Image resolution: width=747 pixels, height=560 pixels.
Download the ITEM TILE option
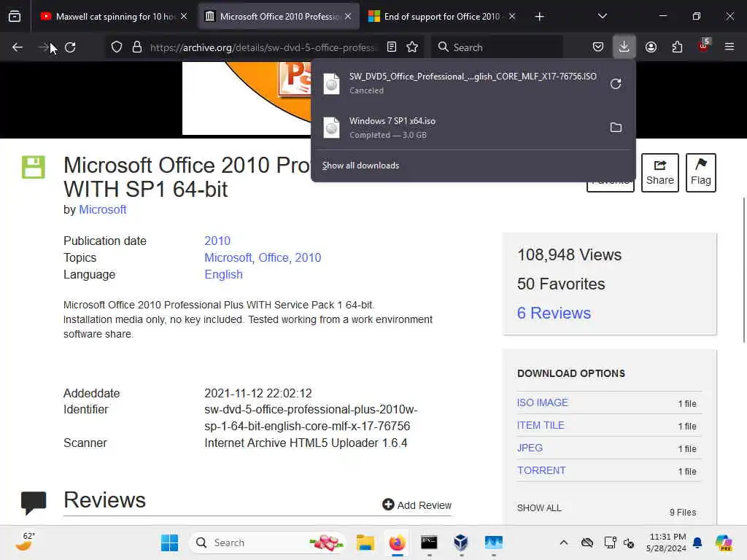pyautogui.click(x=541, y=425)
